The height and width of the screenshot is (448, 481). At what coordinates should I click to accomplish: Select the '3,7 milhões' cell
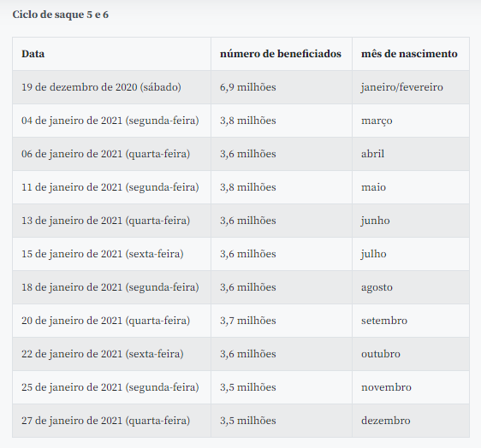pyautogui.click(x=282, y=321)
